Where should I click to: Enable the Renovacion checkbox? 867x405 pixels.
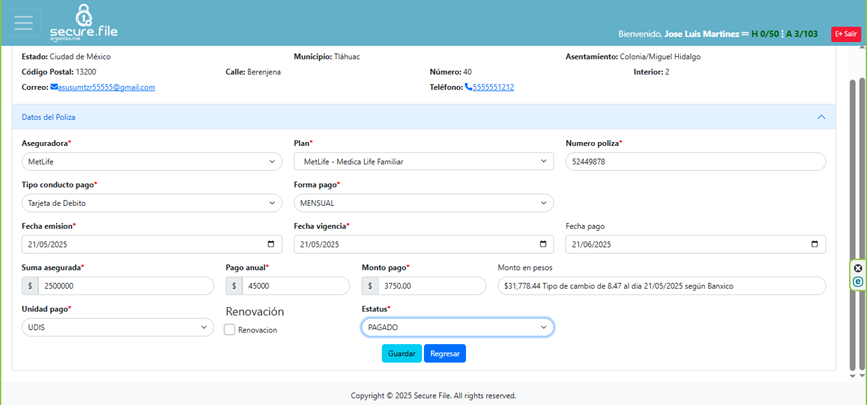tap(230, 330)
